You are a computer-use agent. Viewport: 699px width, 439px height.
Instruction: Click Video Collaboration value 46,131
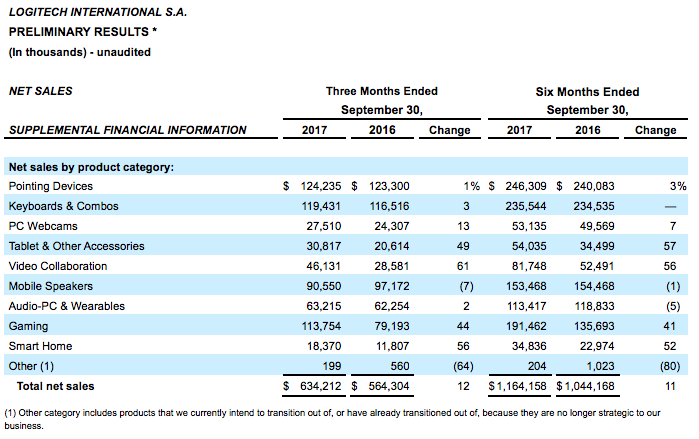324,266
